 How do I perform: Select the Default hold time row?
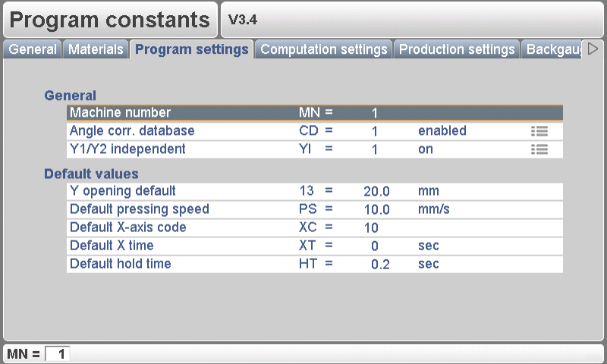[314, 264]
